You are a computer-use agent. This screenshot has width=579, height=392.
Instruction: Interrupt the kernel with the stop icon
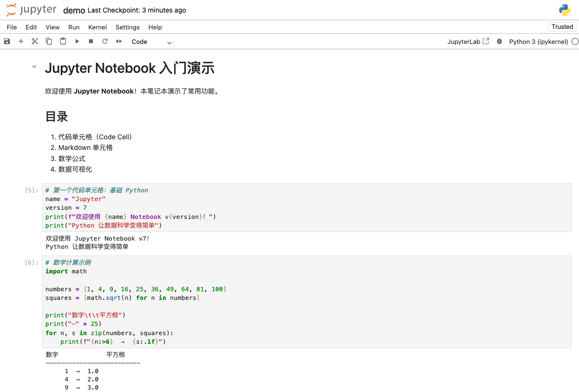click(91, 41)
